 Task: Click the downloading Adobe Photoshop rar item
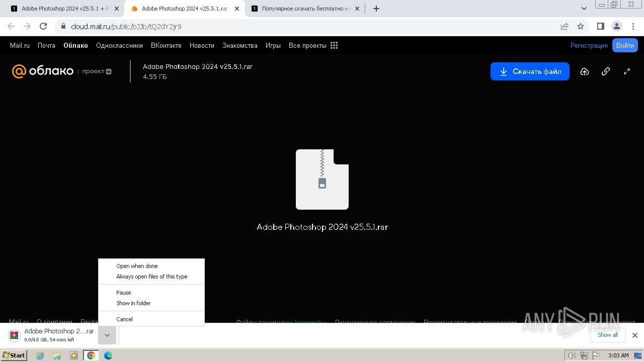pos(52,335)
